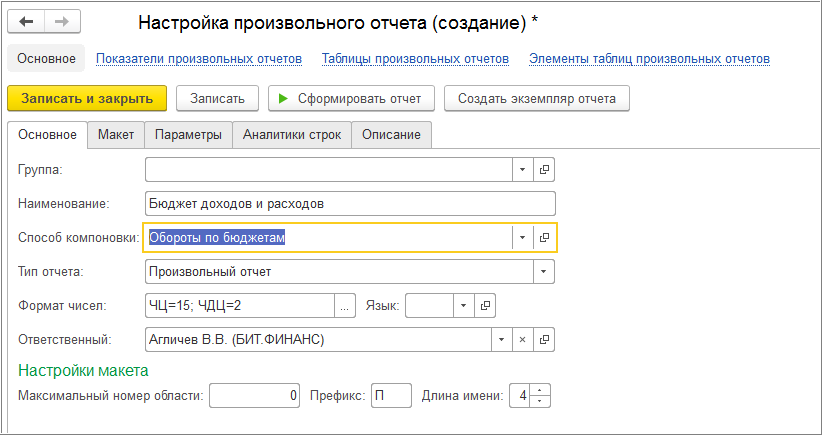The width and height of the screenshot is (822, 435).
Task: Expand the Язык dropdown arrow
Action: point(463,306)
